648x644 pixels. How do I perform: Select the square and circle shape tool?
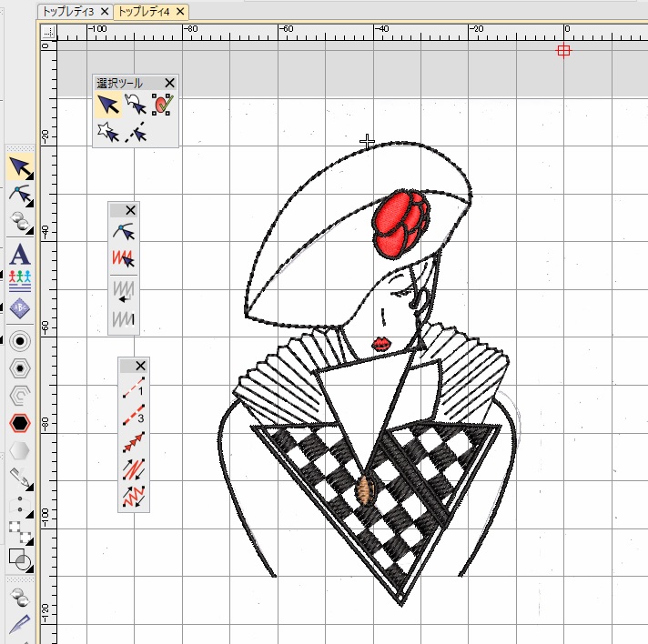20,559
